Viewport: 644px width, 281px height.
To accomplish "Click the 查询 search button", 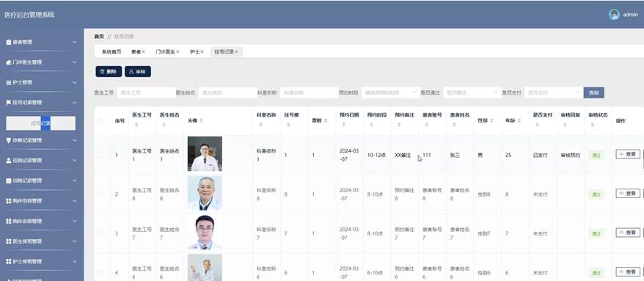I will 593,93.
